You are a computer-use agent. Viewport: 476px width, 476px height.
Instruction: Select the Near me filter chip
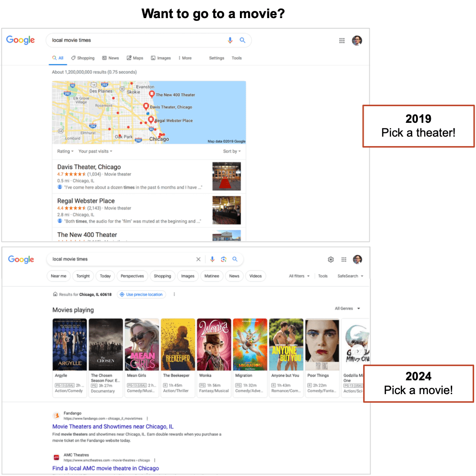pos(59,276)
